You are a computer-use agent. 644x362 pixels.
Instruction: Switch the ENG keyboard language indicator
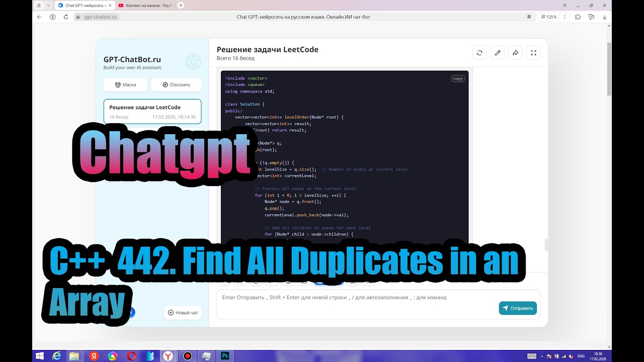[x=581, y=356]
